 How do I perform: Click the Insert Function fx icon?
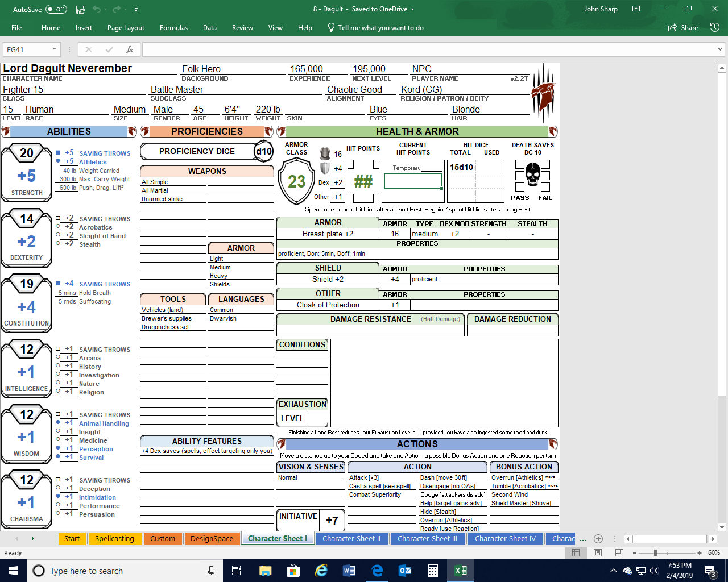click(130, 49)
